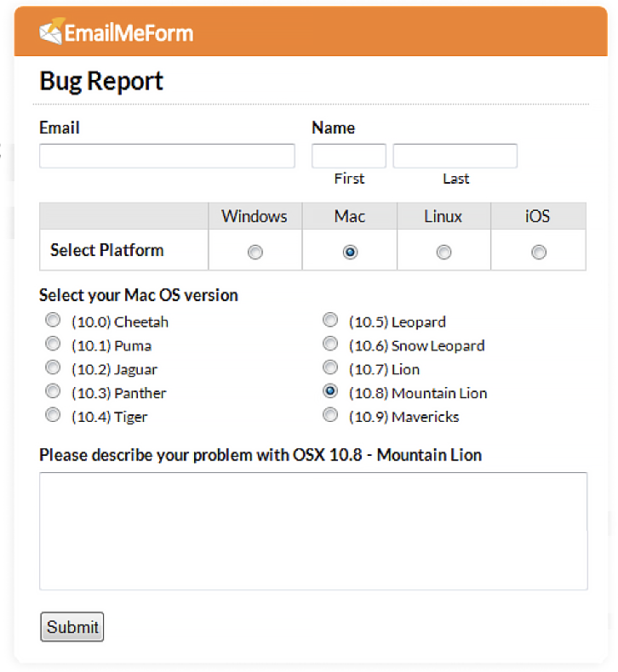This screenshot has width=618, height=672.
Task: Focus the First name field
Action: [x=349, y=156]
